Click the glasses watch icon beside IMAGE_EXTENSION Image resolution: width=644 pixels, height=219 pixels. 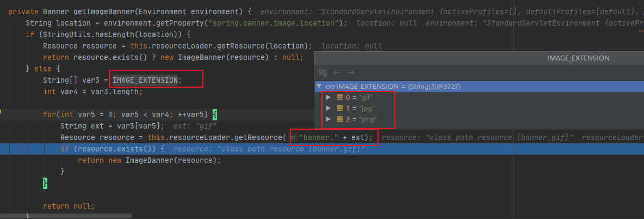(x=330, y=87)
